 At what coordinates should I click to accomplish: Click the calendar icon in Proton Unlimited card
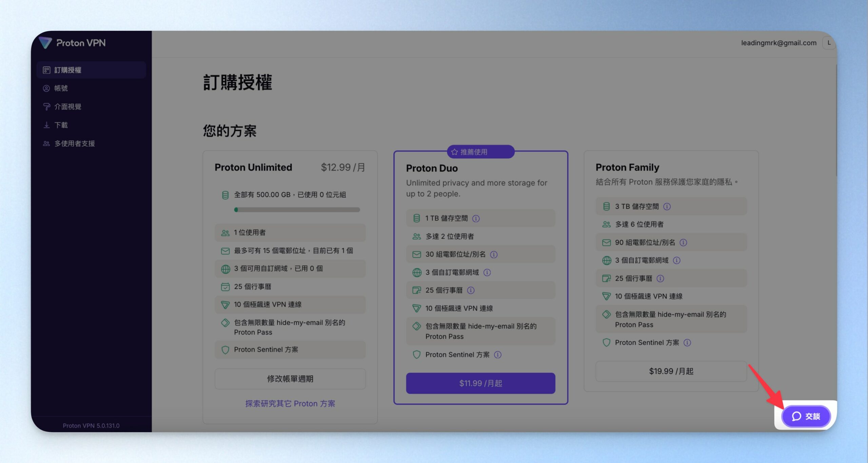click(x=225, y=287)
